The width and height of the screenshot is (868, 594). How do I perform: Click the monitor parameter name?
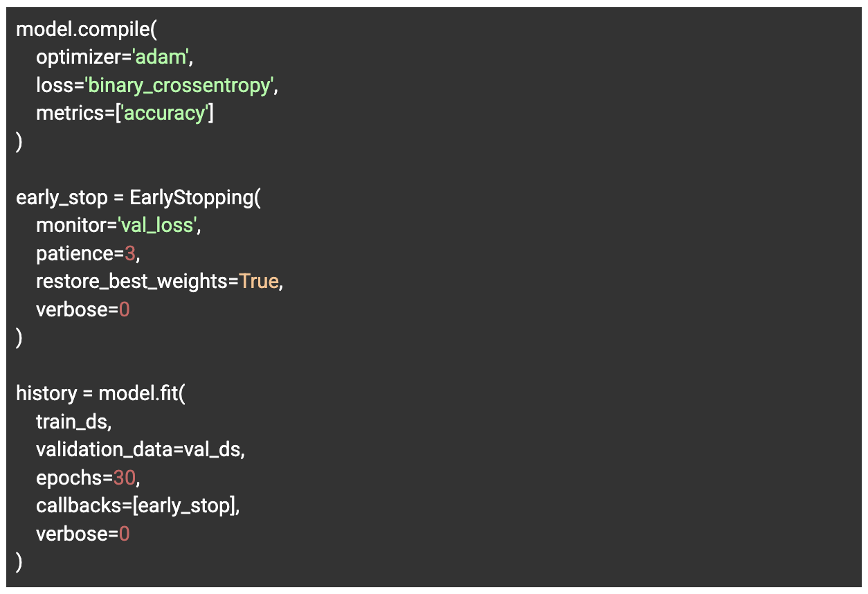[x=73, y=225]
